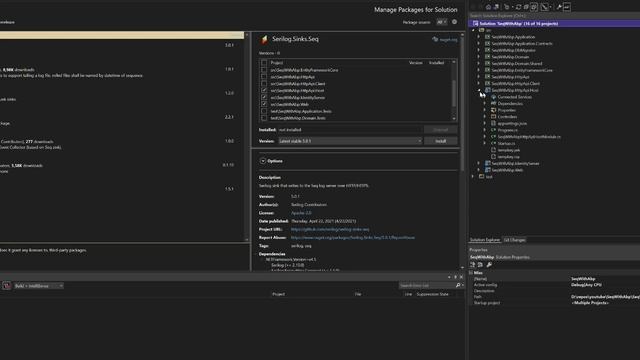Click the src folder icon in Solution Explorer

pos(482,30)
